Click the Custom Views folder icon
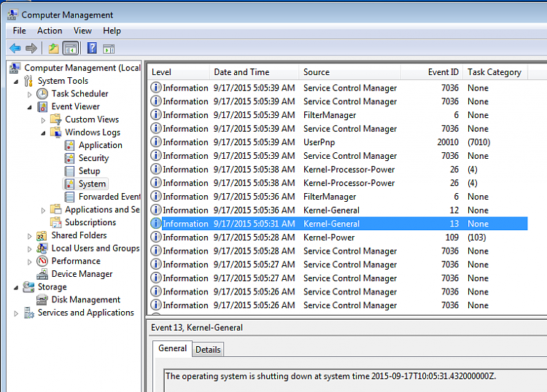The image size is (547, 392). click(x=56, y=119)
